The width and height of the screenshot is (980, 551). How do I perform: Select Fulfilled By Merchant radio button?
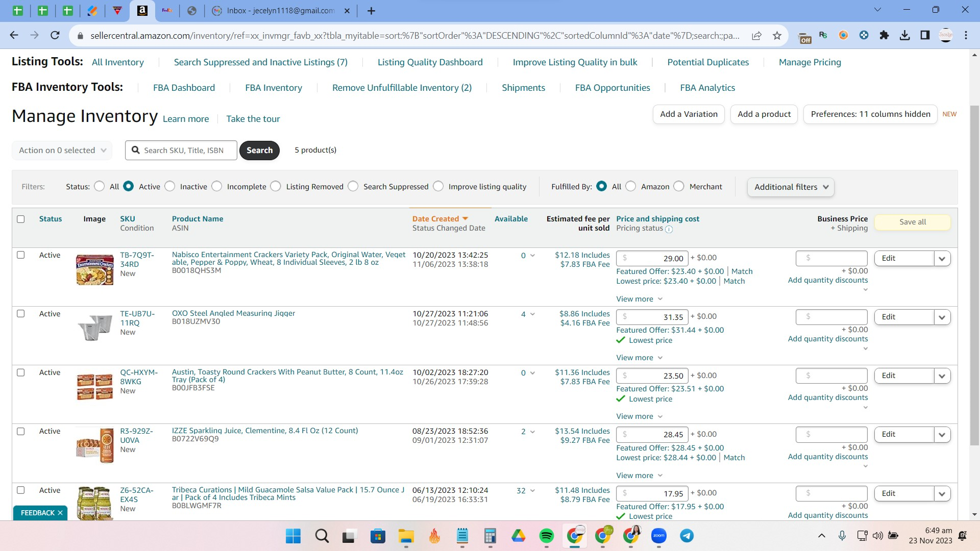tap(679, 186)
